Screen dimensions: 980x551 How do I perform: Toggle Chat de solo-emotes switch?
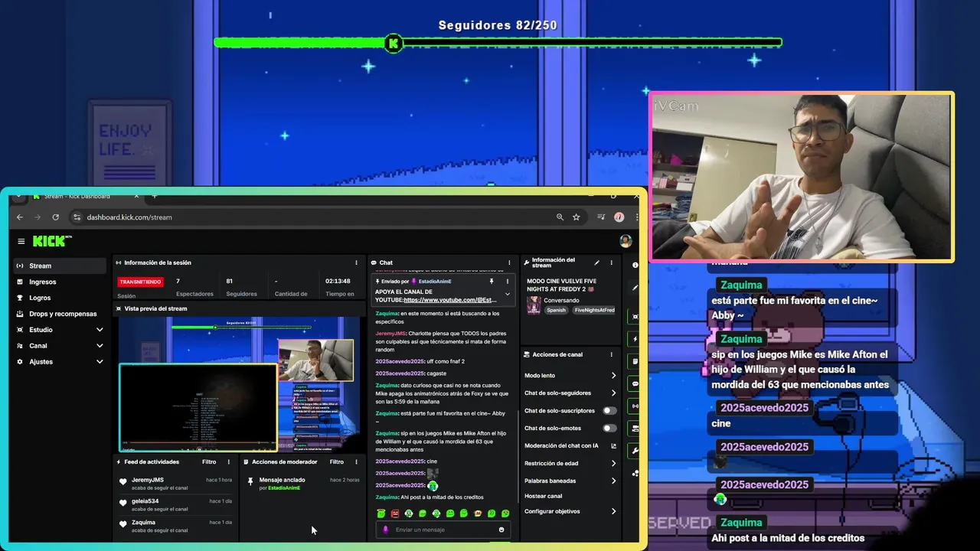609,429
